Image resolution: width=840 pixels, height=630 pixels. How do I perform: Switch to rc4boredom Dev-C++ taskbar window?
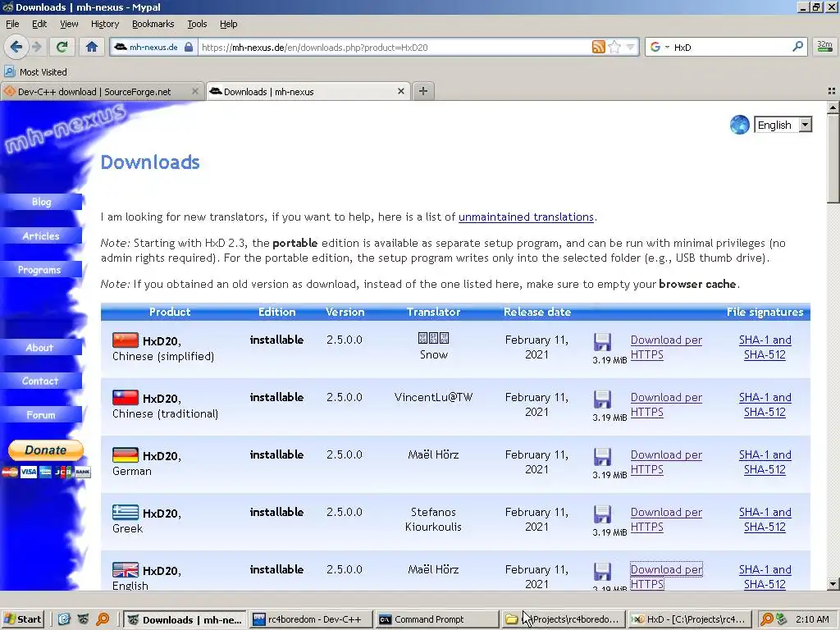point(311,619)
